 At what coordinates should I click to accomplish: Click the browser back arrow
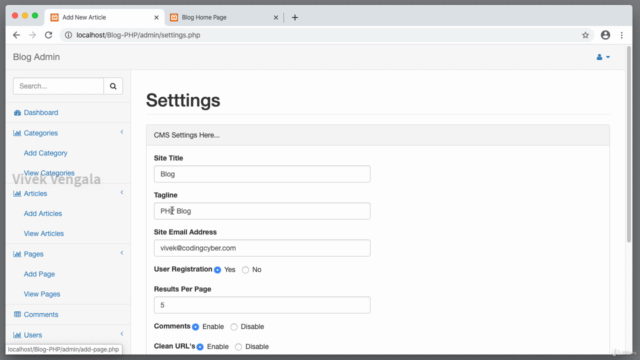(16, 35)
